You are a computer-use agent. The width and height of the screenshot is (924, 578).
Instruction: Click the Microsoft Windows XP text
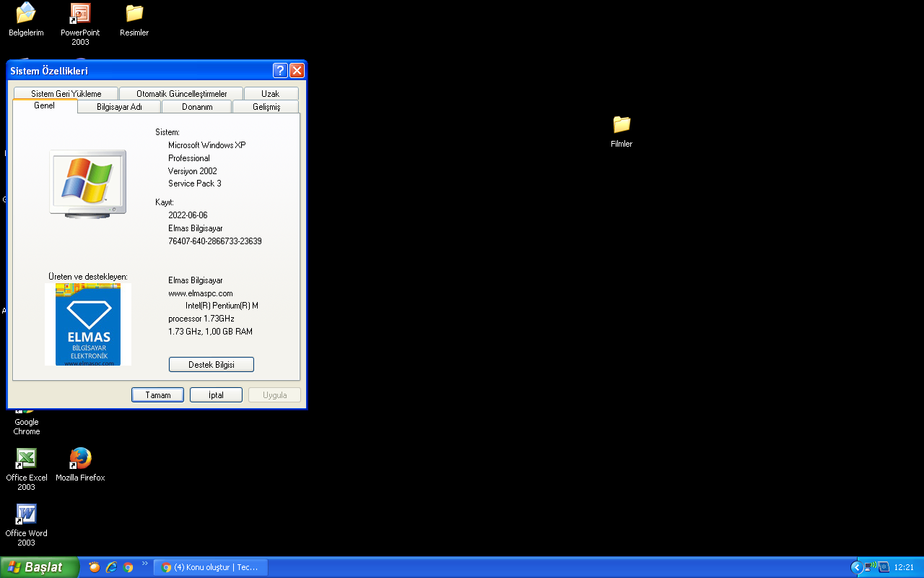207,145
